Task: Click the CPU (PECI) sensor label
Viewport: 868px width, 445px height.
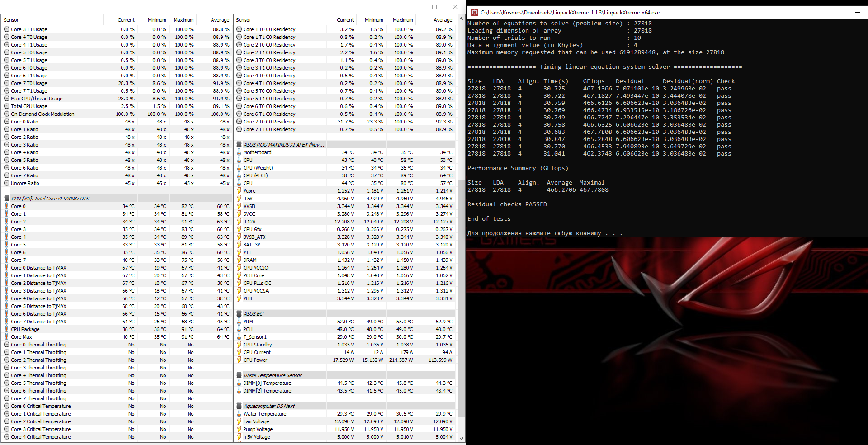Action: pos(255,175)
